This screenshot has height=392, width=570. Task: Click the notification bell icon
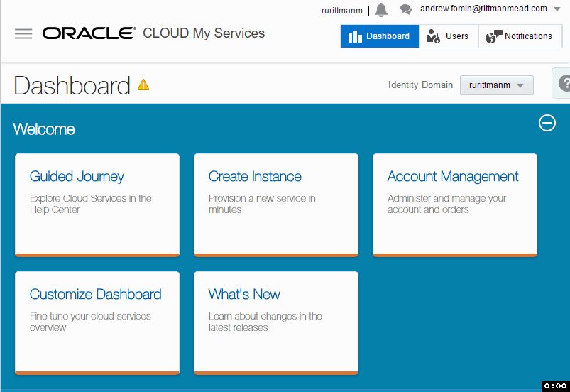click(381, 10)
